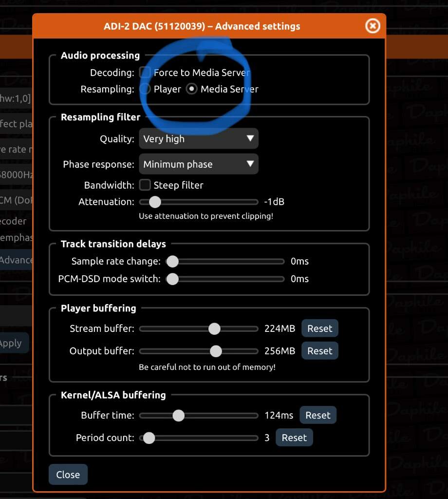Click the Sample rate change slider handle
This screenshot has width=448, height=499.
[x=173, y=261]
